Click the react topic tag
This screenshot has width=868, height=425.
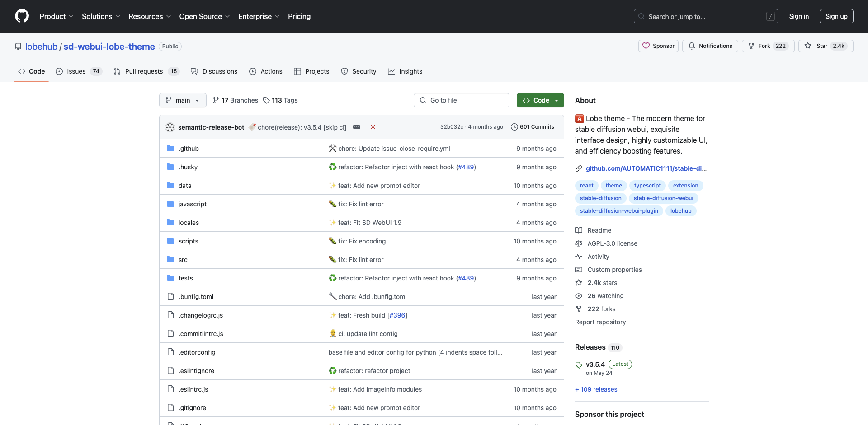pyautogui.click(x=587, y=186)
